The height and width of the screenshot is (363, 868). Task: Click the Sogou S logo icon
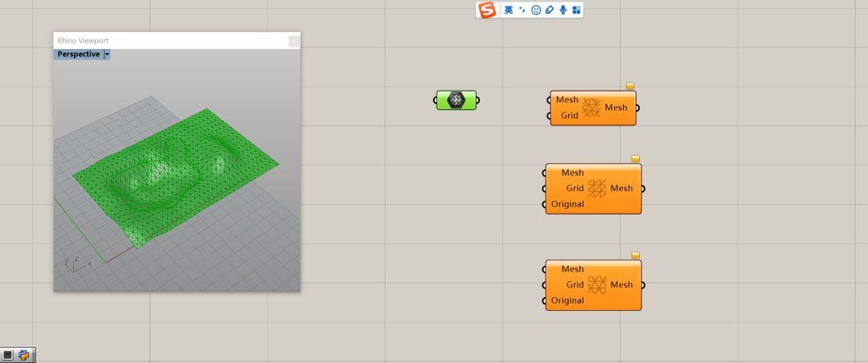(487, 10)
